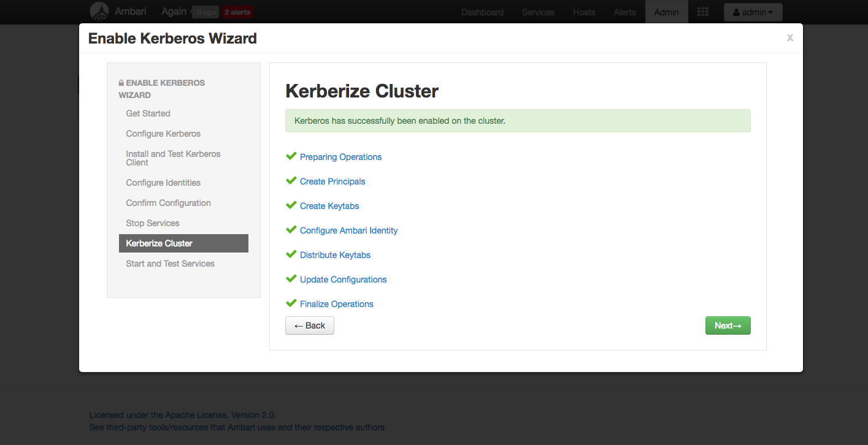
Task: Go back using the Back button
Action: pyautogui.click(x=309, y=325)
